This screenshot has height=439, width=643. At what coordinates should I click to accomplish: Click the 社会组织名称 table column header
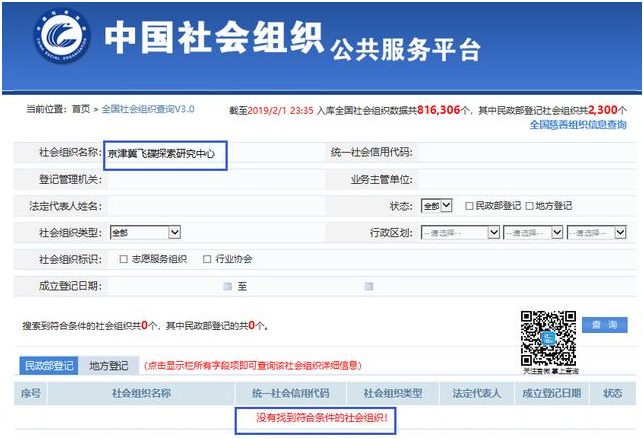[141, 394]
